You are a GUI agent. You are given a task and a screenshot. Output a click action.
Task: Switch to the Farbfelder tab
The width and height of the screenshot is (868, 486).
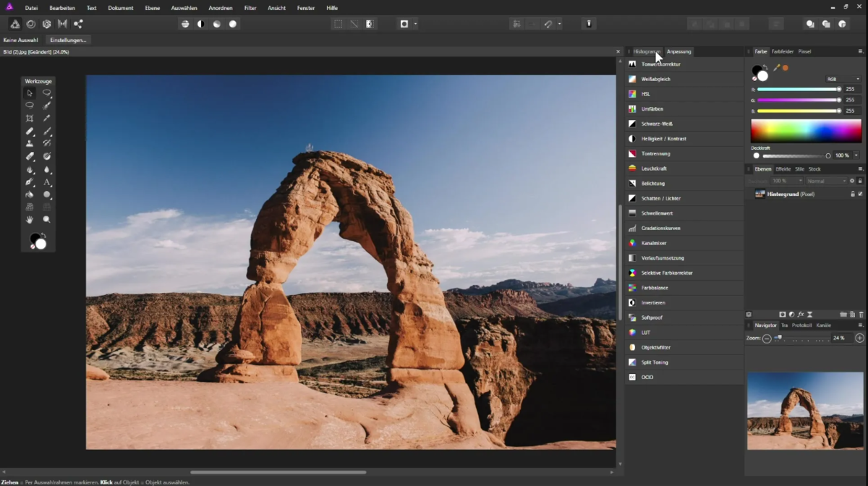coord(782,51)
